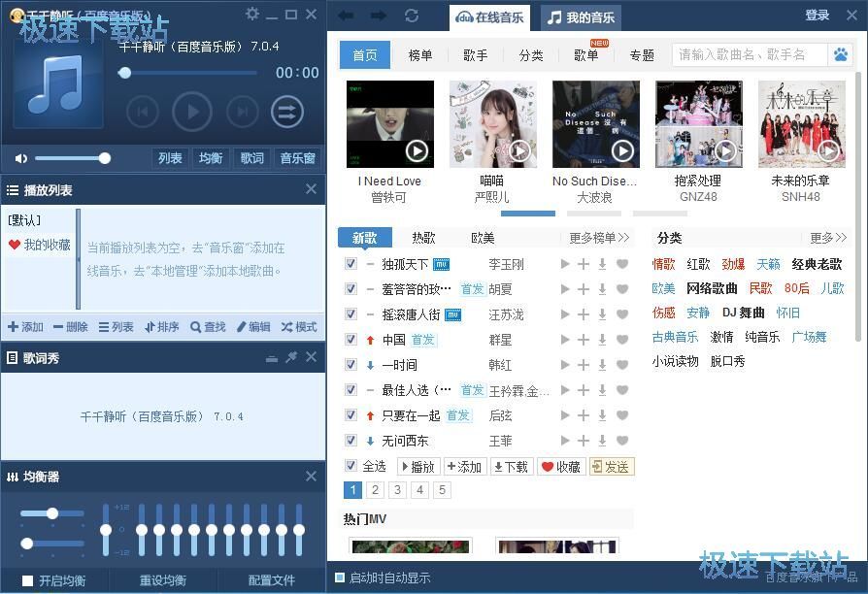This screenshot has width=868, height=594.
Task: Click the MV badge next to 摇滚唐人街
Action: 452,315
